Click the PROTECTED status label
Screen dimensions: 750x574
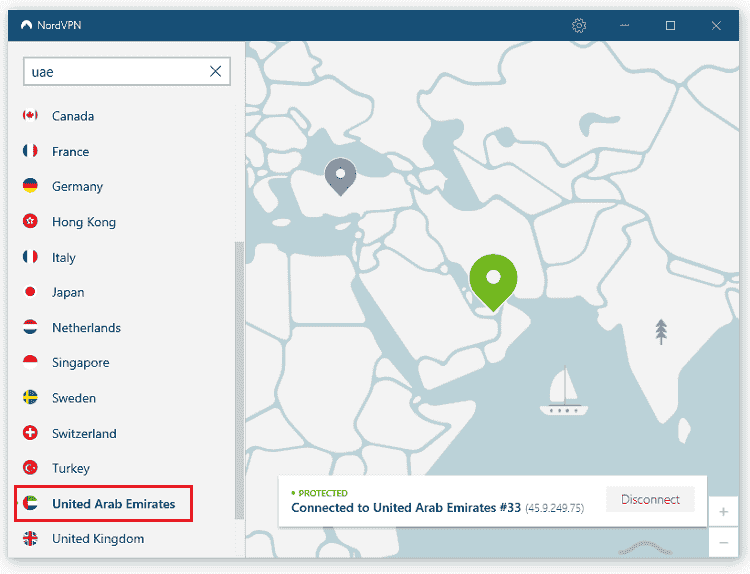click(323, 493)
